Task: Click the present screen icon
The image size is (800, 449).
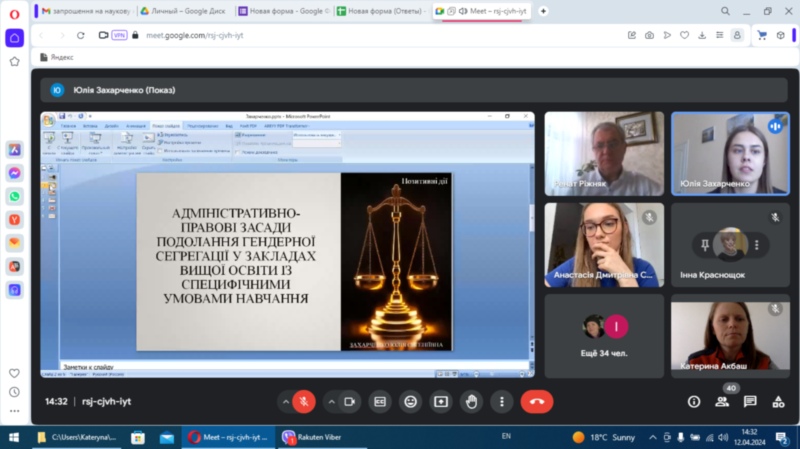Action: tap(441, 401)
